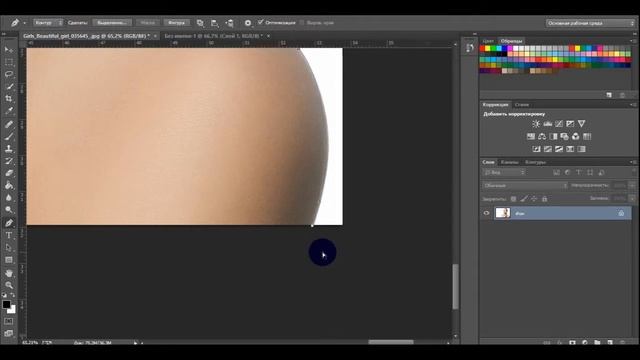640x360 pixels.
Task: Click the Selection button in options bar
Action: click(x=112, y=22)
